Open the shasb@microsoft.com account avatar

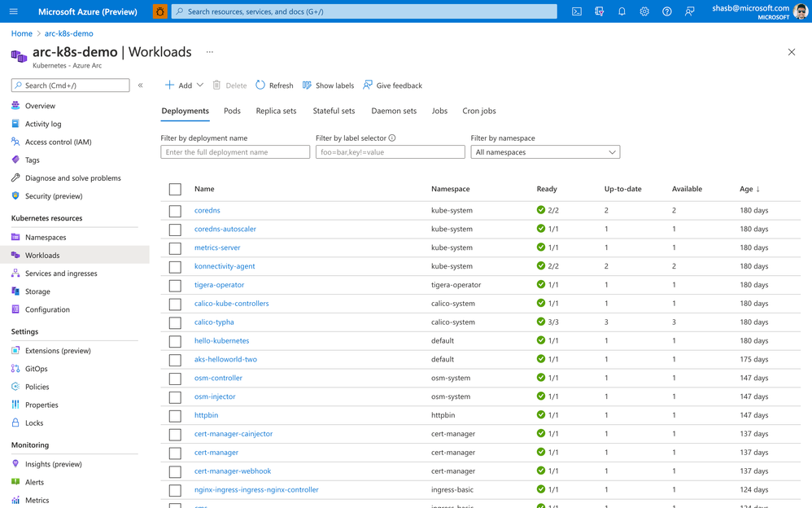click(800, 11)
